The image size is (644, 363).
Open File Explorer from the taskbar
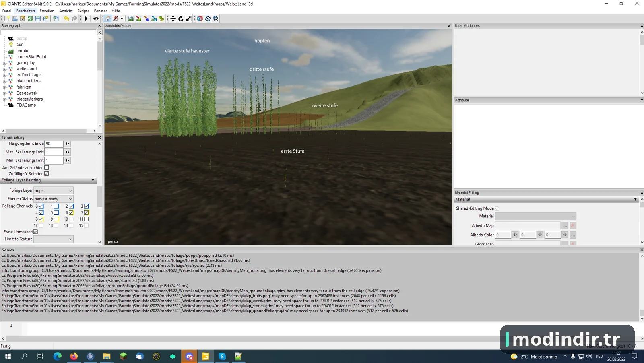pos(107,356)
